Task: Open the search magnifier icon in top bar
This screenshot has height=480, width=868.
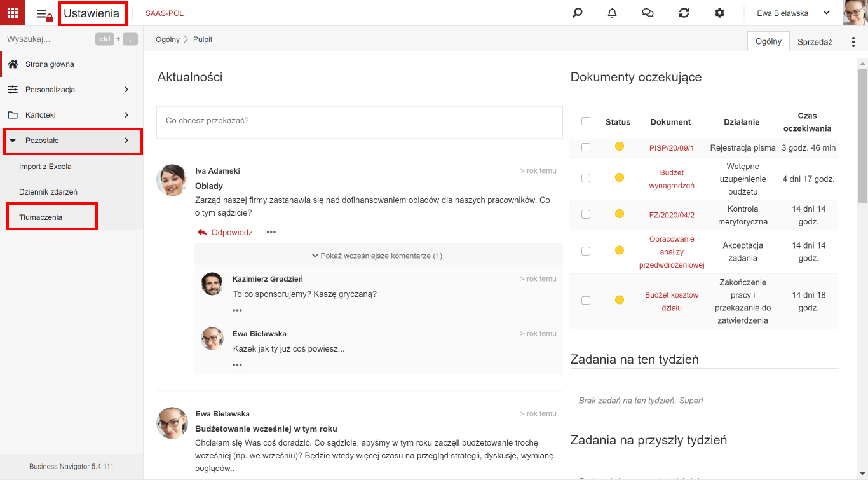Action: (x=577, y=13)
